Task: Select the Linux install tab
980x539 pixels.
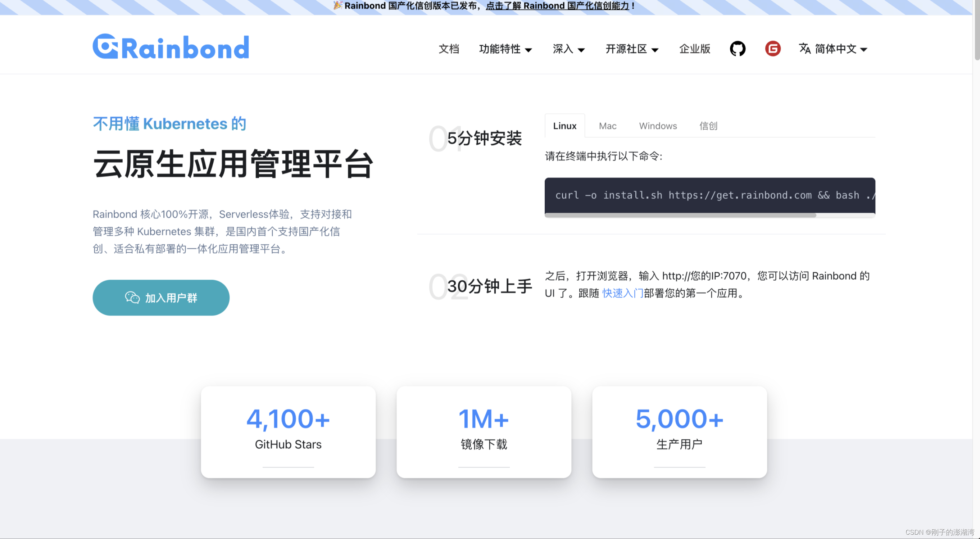Action: [564, 126]
